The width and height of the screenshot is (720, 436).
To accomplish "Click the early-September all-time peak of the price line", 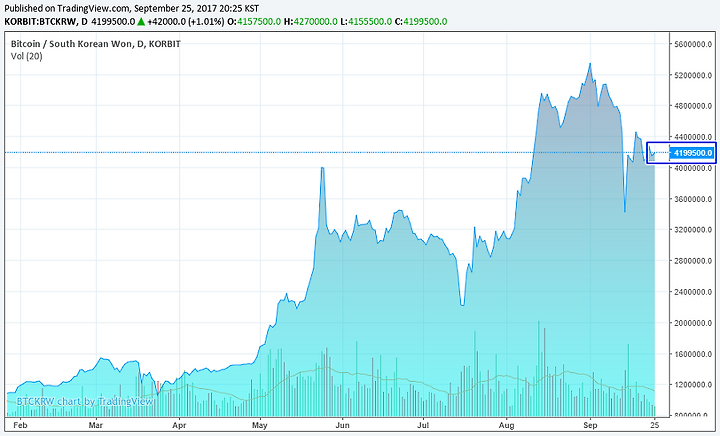I will [590, 64].
